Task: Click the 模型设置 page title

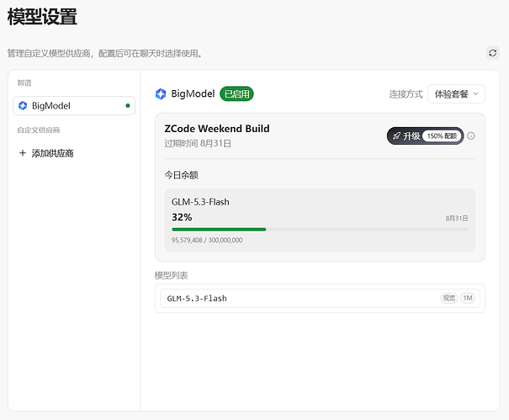Action: 42,17
